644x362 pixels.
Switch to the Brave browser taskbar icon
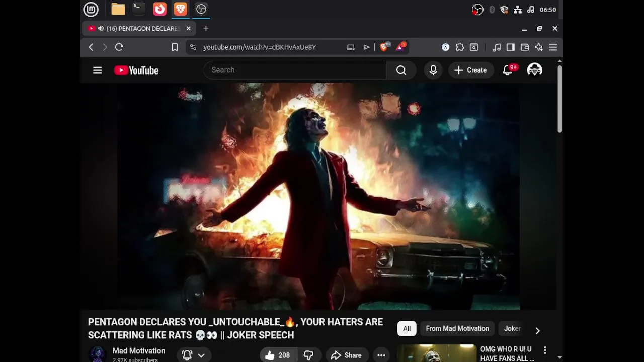coord(180,9)
